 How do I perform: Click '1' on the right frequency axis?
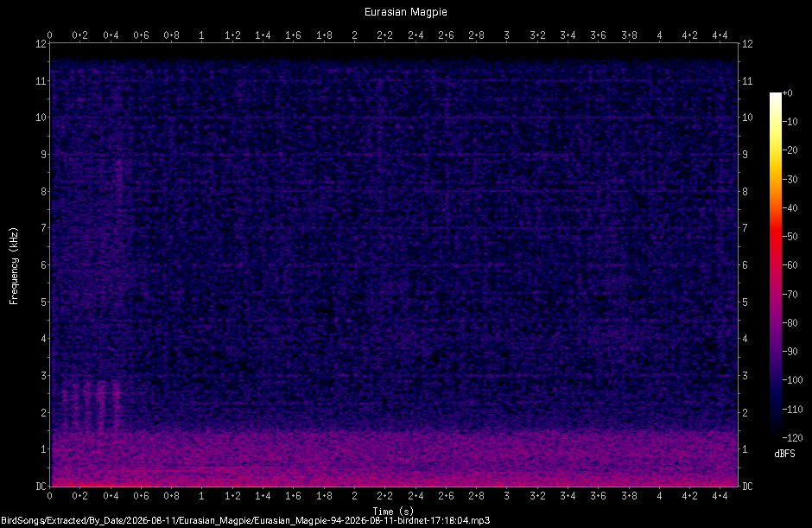[x=745, y=449]
